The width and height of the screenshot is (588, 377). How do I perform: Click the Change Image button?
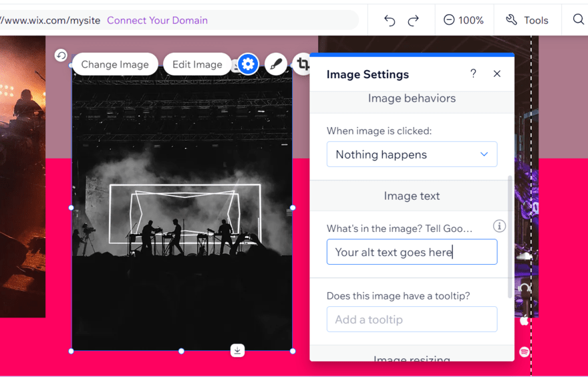[x=115, y=64]
